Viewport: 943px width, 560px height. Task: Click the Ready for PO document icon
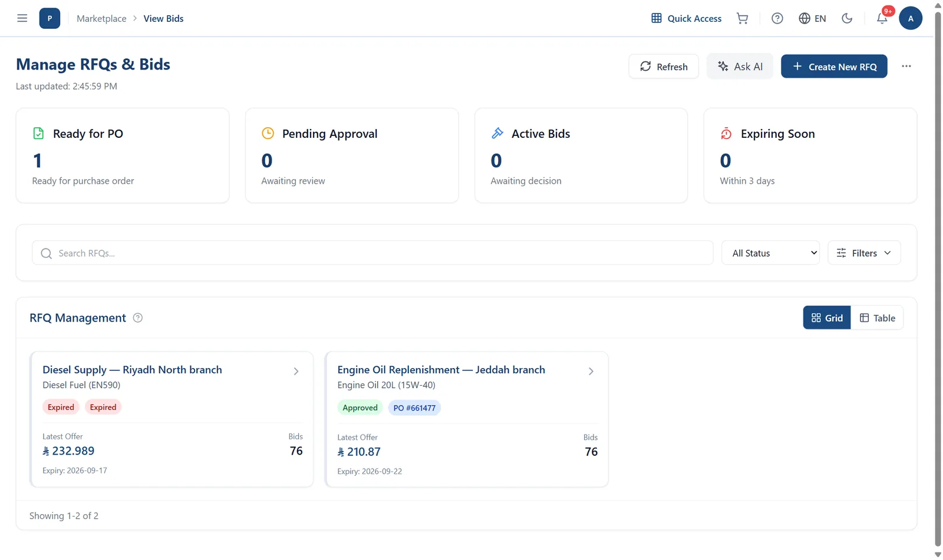(38, 134)
